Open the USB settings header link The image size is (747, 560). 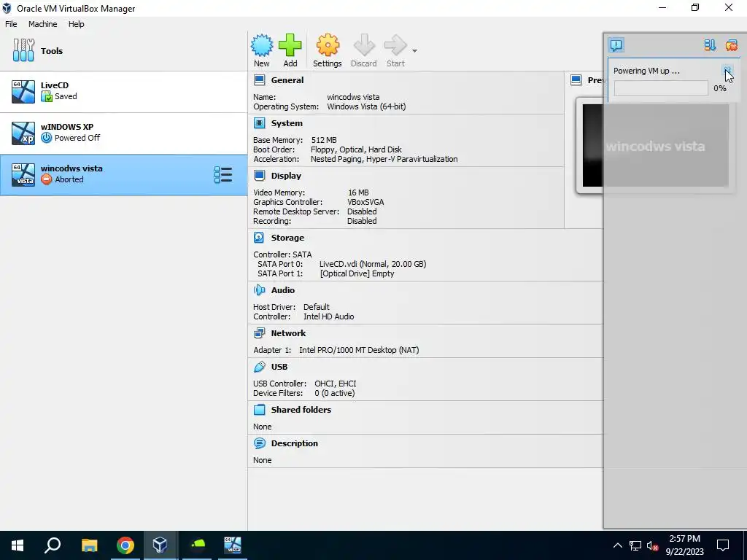[279, 367]
